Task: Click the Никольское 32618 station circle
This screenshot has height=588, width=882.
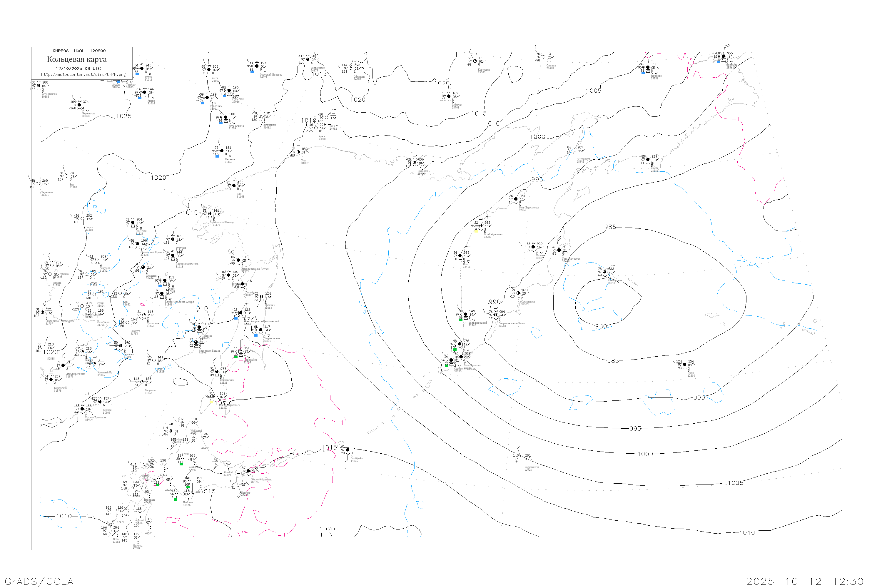Action: (x=604, y=272)
